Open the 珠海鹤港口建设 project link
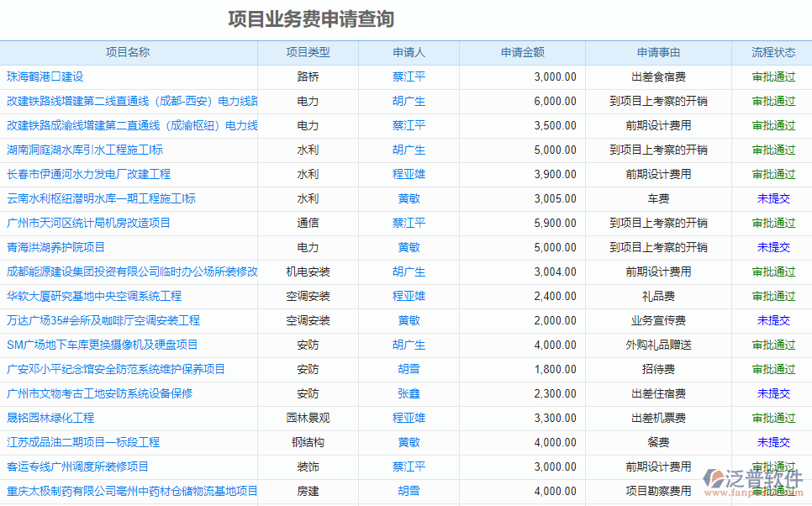812x506 pixels. 45,76
